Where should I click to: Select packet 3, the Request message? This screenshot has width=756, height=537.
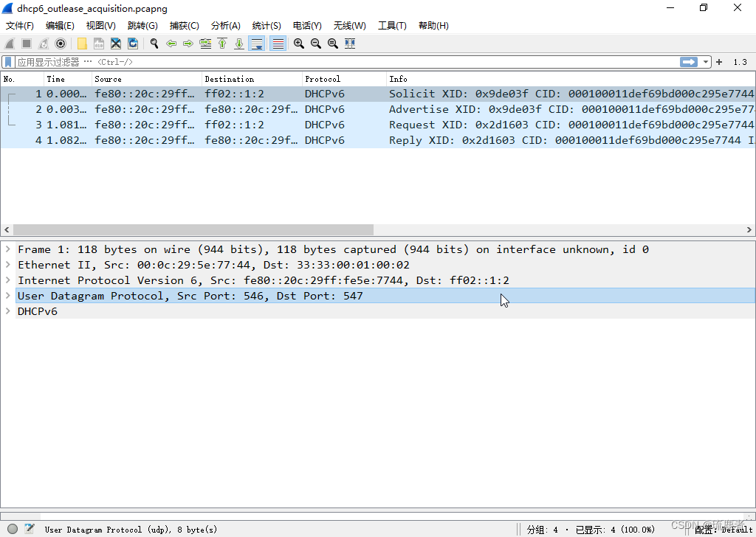point(378,125)
